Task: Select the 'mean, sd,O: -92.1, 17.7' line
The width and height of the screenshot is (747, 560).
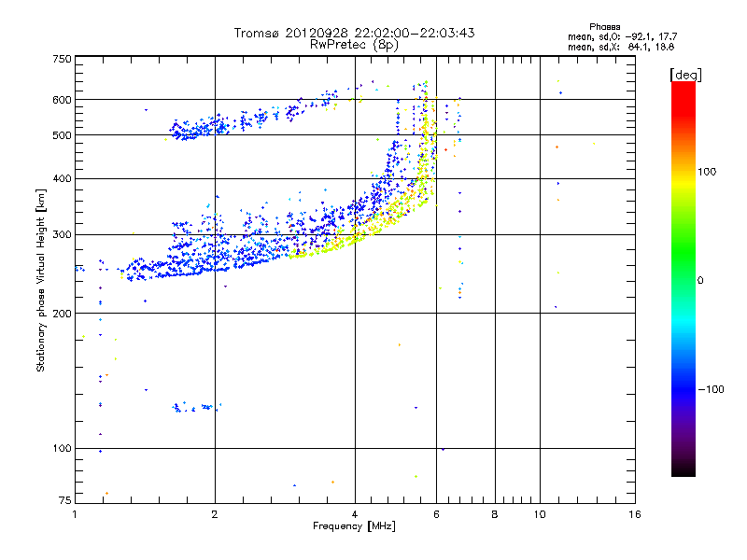Action: [622, 36]
